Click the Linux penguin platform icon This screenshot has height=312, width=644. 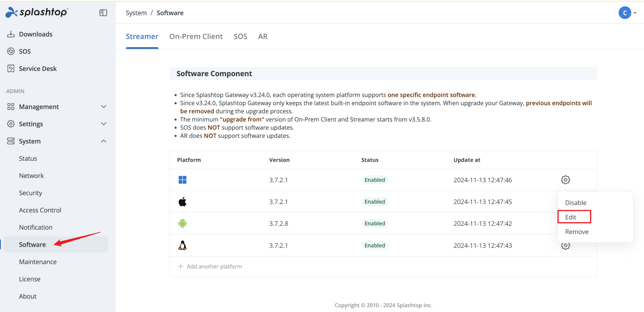coord(182,245)
